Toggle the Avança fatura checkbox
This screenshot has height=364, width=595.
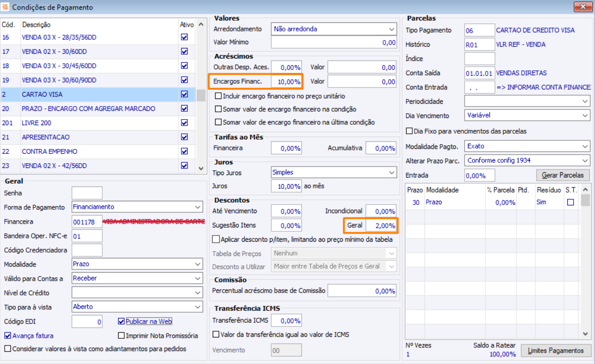coord(7,335)
